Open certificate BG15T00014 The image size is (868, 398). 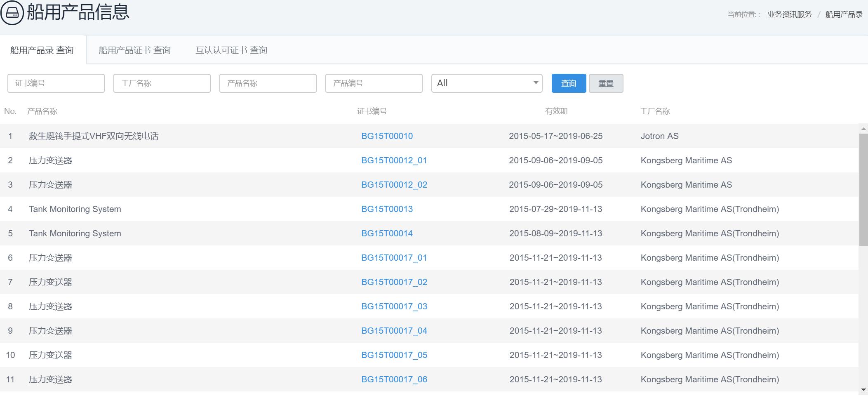coord(387,233)
